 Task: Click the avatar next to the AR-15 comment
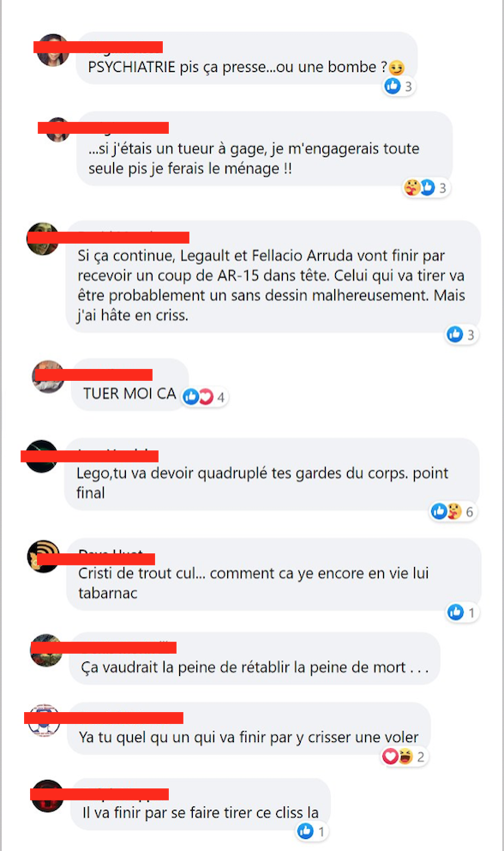43,238
